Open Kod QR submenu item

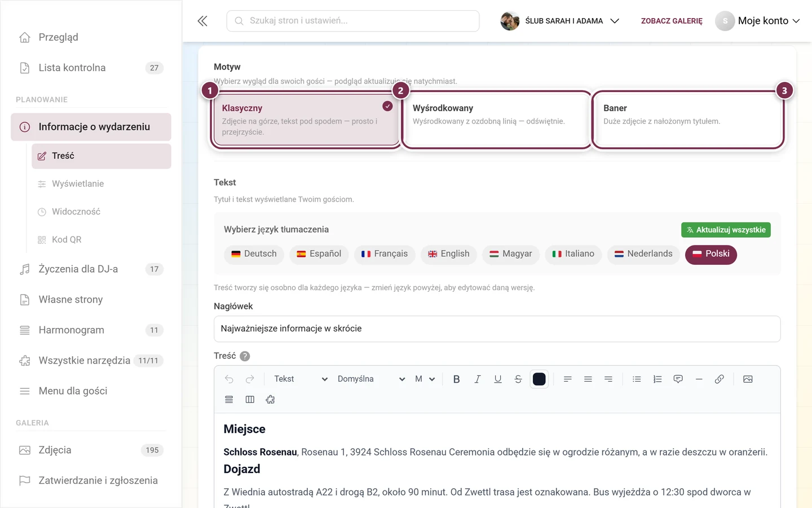(x=101, y=240)
